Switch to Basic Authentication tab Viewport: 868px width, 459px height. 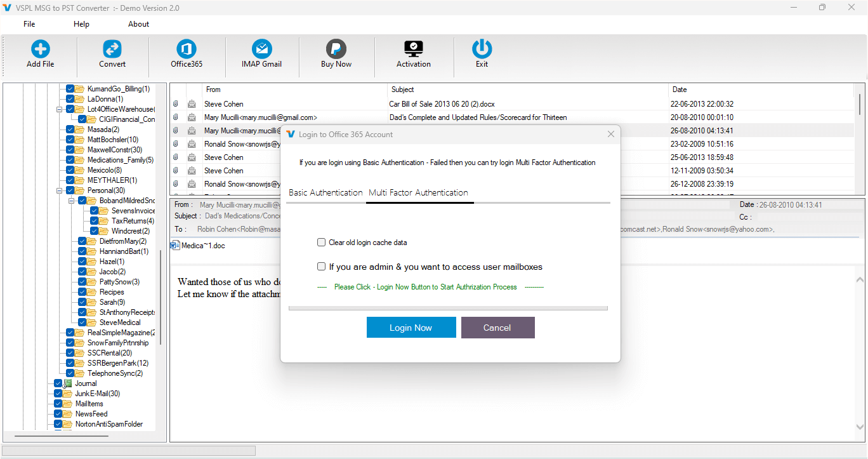pos(325,192)
